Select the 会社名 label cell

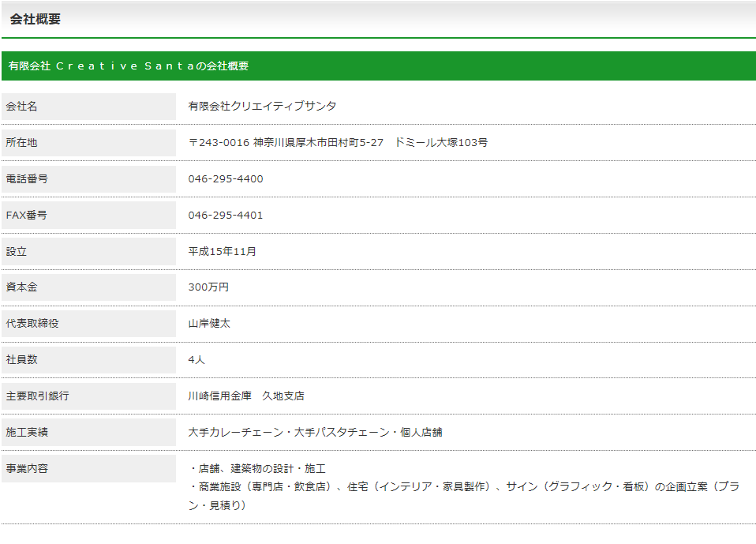(88, 107)
